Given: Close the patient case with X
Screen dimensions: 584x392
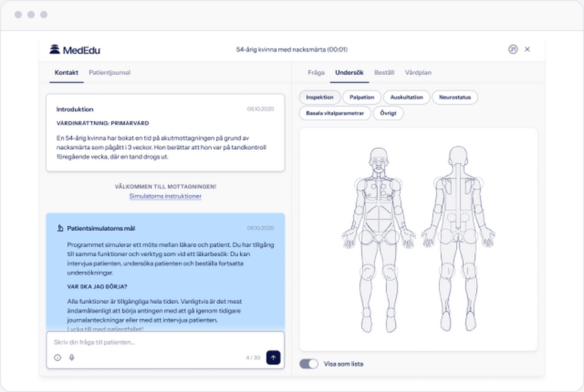Looking at the screenshot, I should coord(528,49).
